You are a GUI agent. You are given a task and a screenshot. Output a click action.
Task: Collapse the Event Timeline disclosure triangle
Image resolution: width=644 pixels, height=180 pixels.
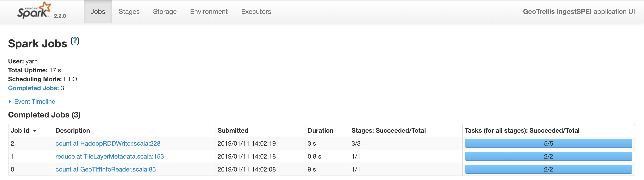coord(10,101)
